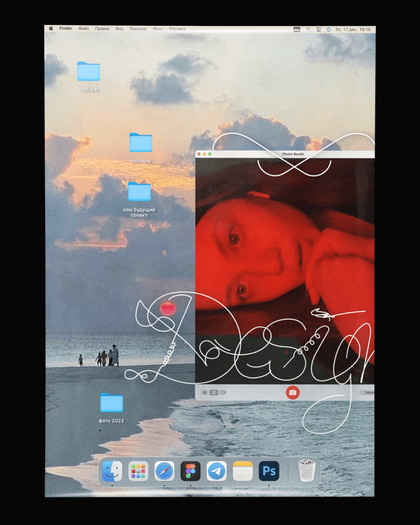Image resolution: width=420 pixels, height=525 pixels.
Task: Open the Effects button in Photo Booth
Action: click(367, 393)
